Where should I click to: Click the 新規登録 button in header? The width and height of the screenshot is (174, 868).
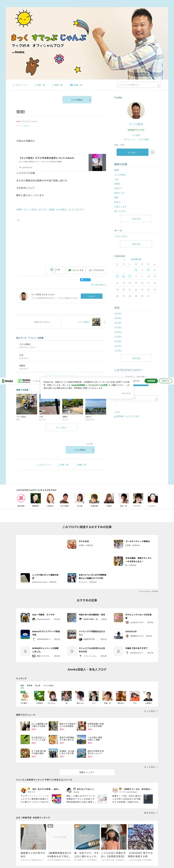(x=151, y=381)
